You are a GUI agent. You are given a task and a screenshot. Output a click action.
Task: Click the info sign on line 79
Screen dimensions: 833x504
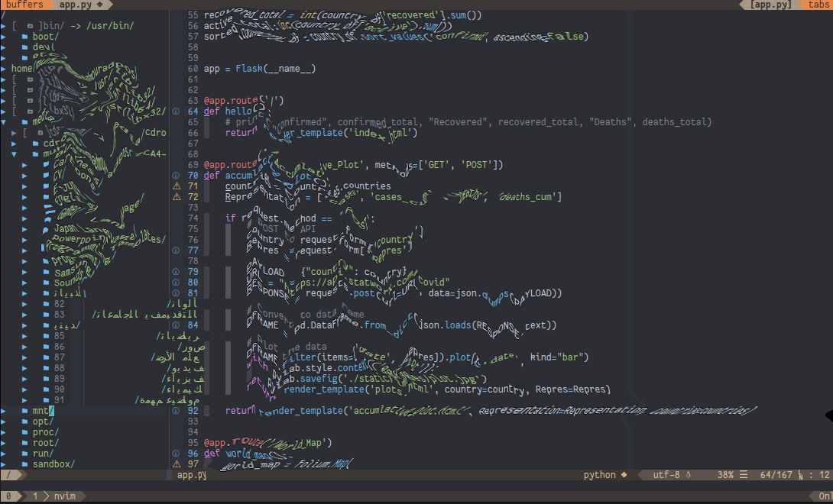(x=176, y=271)
